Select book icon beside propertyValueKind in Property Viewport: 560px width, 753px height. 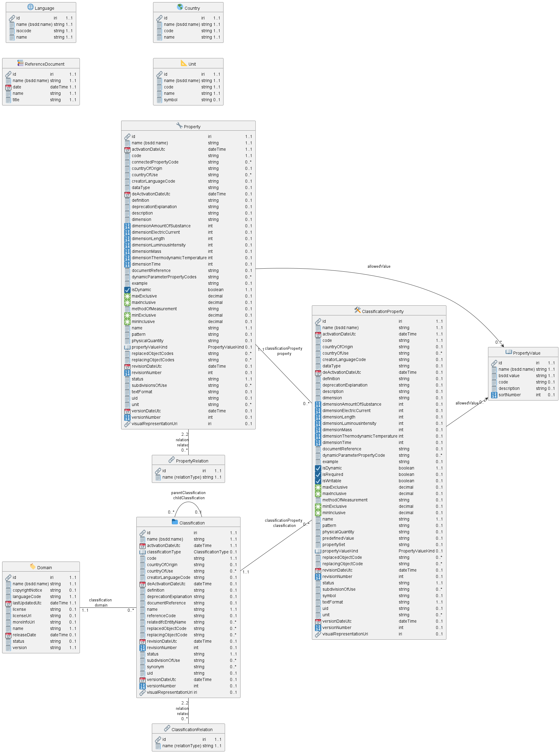coord(127,347)
